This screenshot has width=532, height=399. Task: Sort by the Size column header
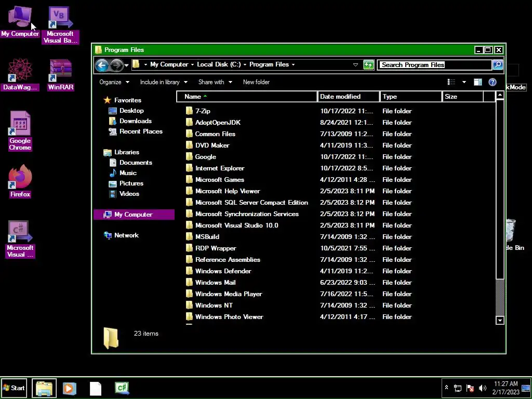tap(463, 97)
